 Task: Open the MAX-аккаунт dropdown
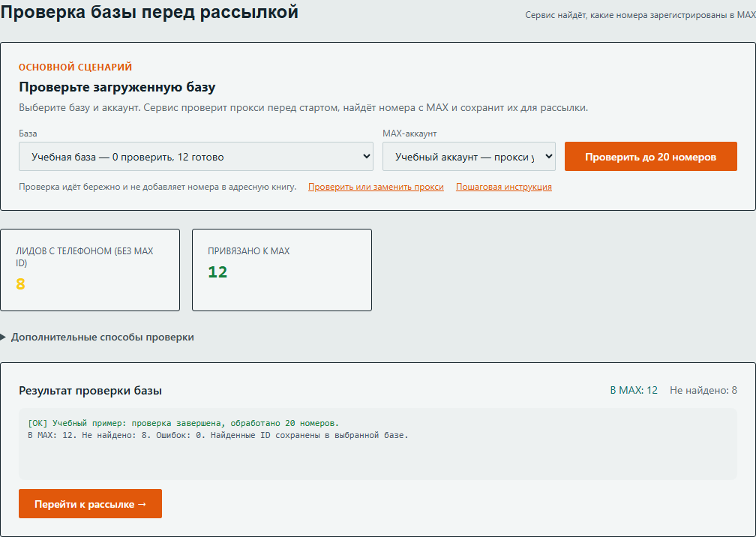pyautogui.click(x=469, y=156)
